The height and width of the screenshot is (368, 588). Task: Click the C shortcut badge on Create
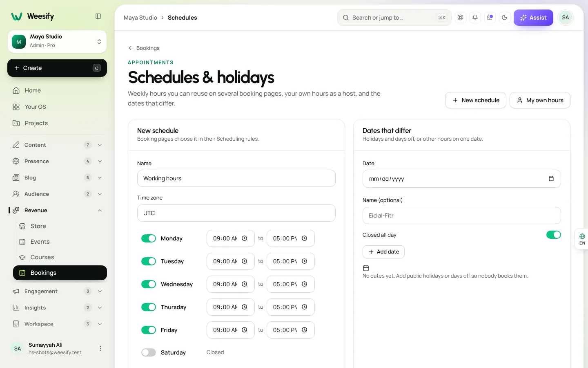pos(97,68)
